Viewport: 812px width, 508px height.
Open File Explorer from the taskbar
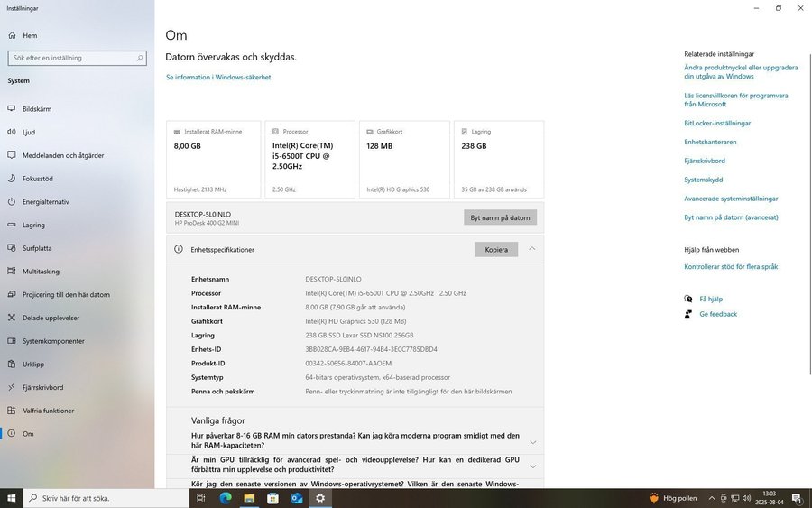[249, 498]
